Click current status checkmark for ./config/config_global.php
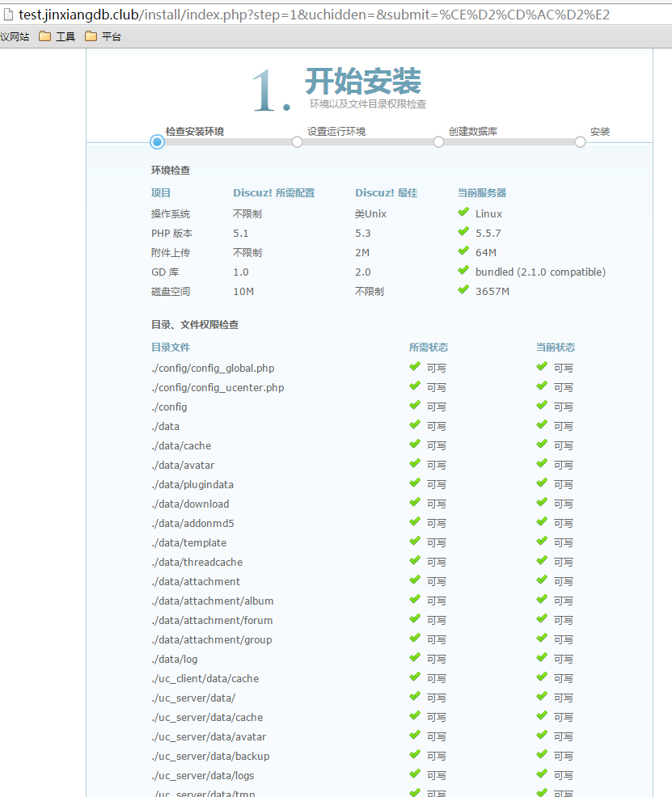Image resolution: width=672 pixels, height=797 pixels. point(542,367)
